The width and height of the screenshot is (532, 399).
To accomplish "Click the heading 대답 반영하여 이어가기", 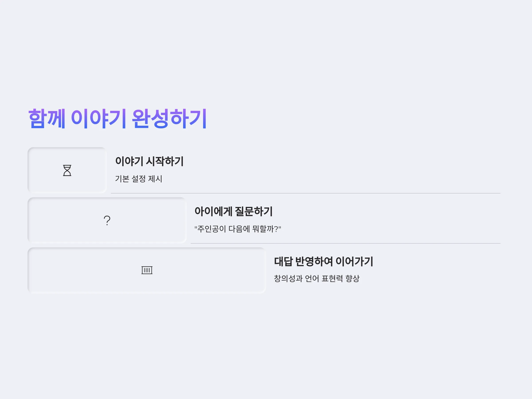I will coord(323,261).
